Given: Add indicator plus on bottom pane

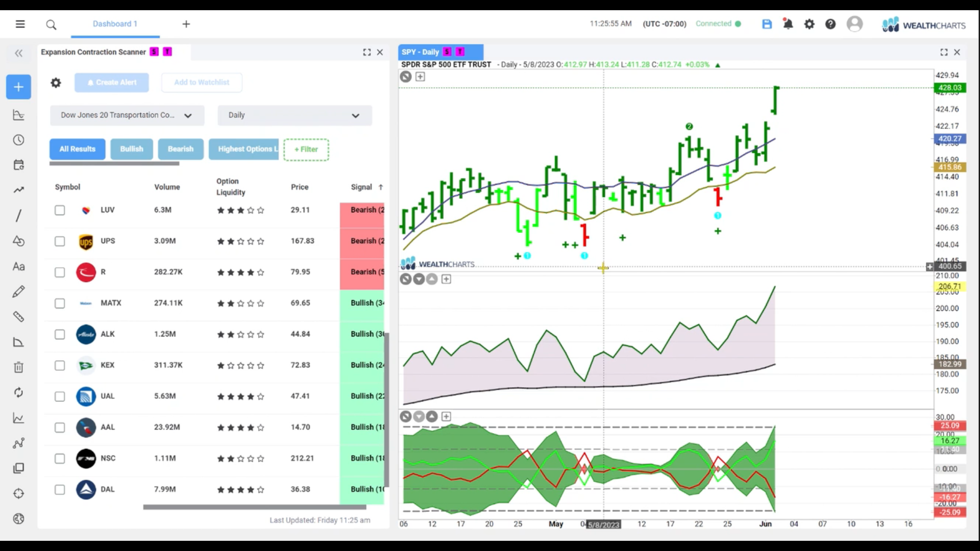Looking at the screenshot, I should 446,417.
